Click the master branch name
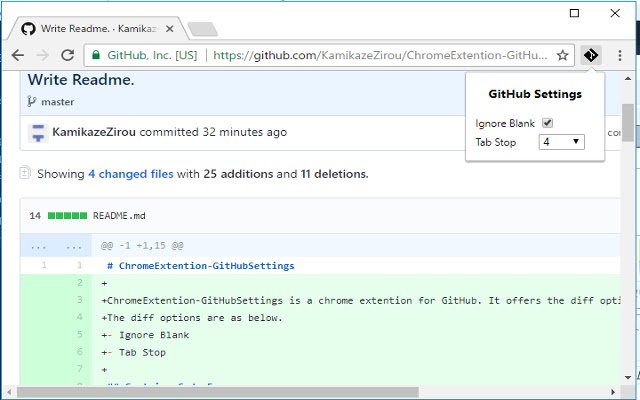The image size is (640, 400). (58, 102)
